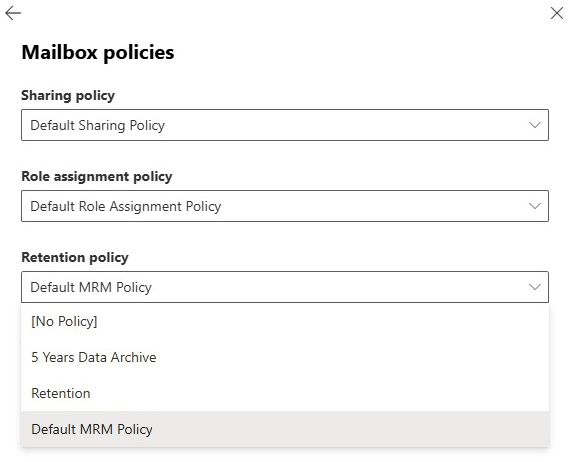Click the Retention policy combo box field
The width and height of the screenshot is (569, 462).
pyautogui.click(x=285, y=287)
